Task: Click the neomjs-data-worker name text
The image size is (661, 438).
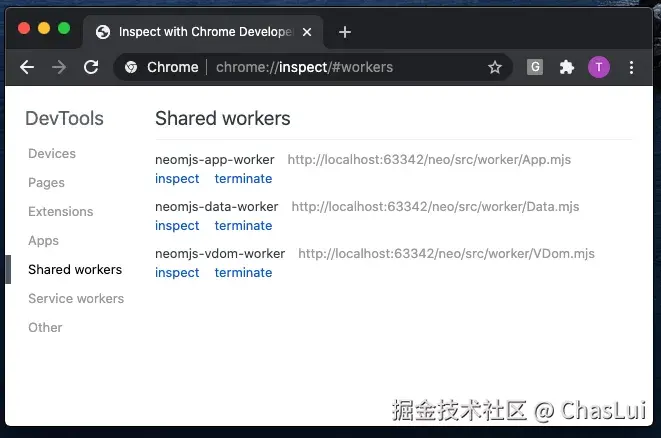Action: [x=217, y=207]
